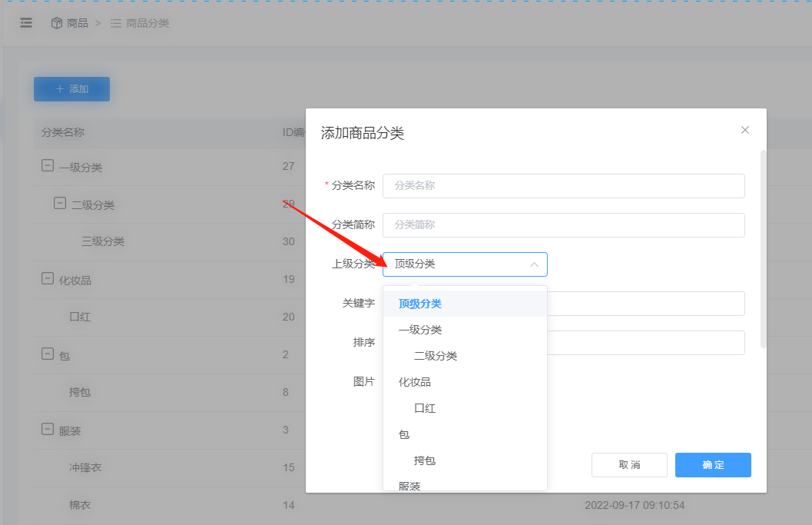
Task: Click the 关键字 input field
Action: tap(646, 304)
